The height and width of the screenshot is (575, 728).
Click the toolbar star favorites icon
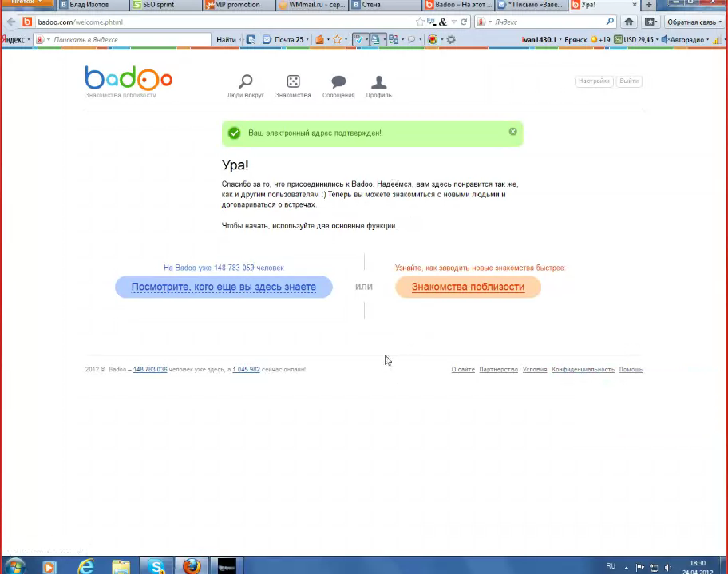click(337, 39)
